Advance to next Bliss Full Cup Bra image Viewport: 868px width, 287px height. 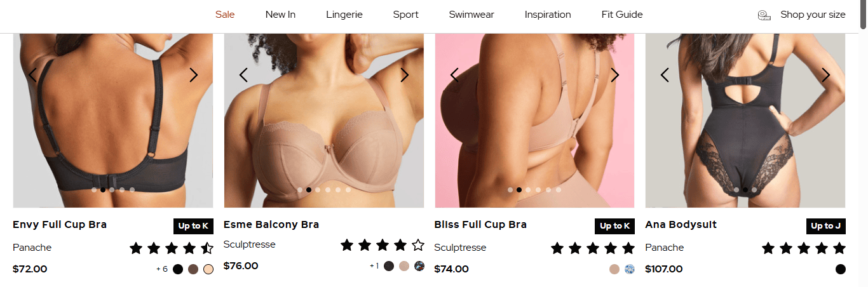coord(615,75)
